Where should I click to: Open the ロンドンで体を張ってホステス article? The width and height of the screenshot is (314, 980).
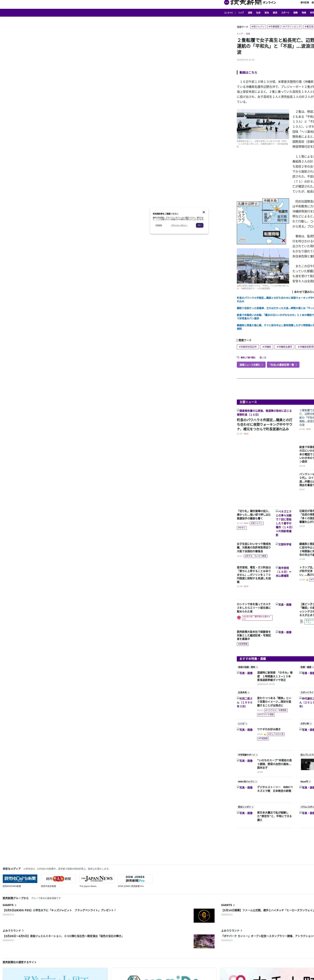coord(254,608)
